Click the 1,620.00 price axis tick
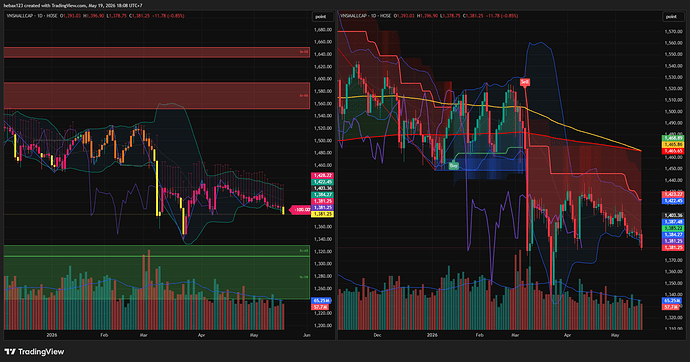This screenshot has width=690, height=362. tap(323, 67)
